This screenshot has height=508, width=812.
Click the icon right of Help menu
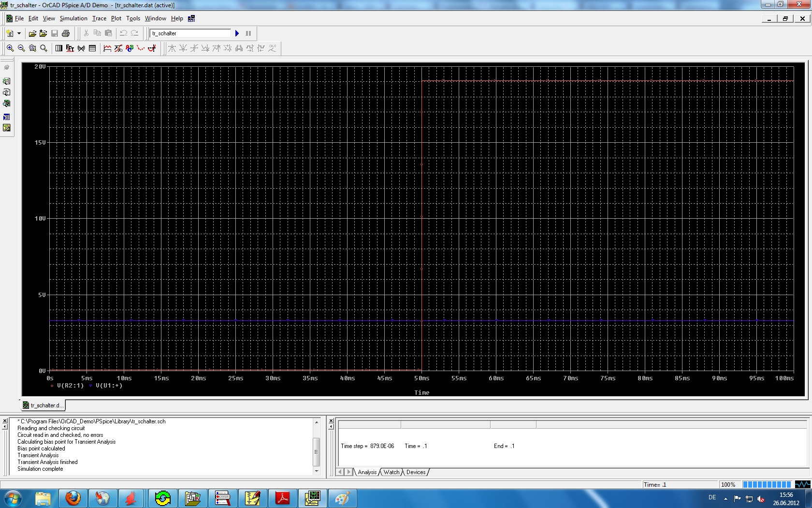tap(191, 18)
